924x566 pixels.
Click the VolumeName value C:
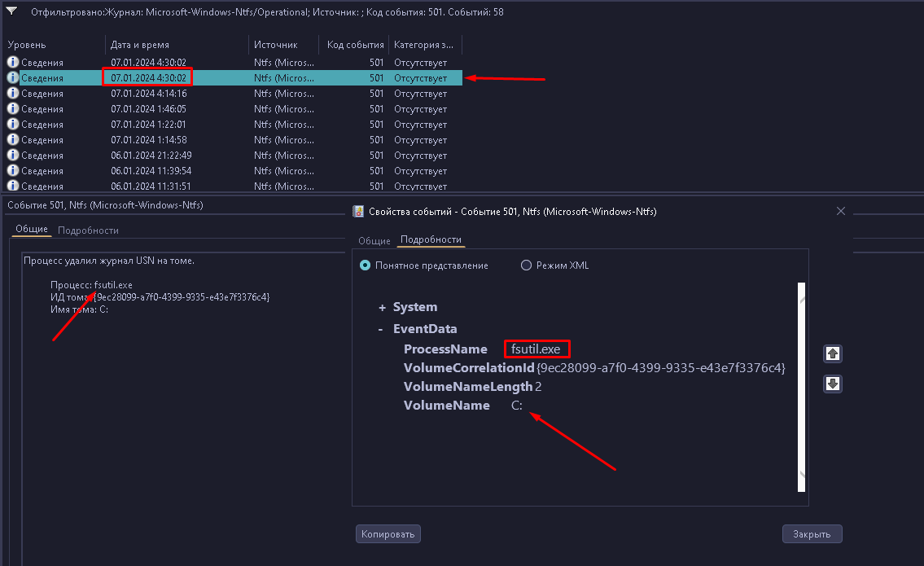(516, 406)
